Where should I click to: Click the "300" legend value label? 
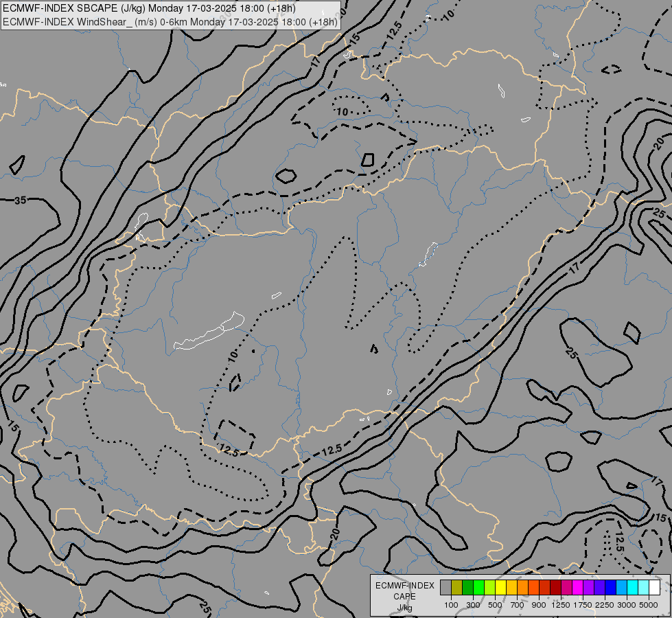(473, 605)
